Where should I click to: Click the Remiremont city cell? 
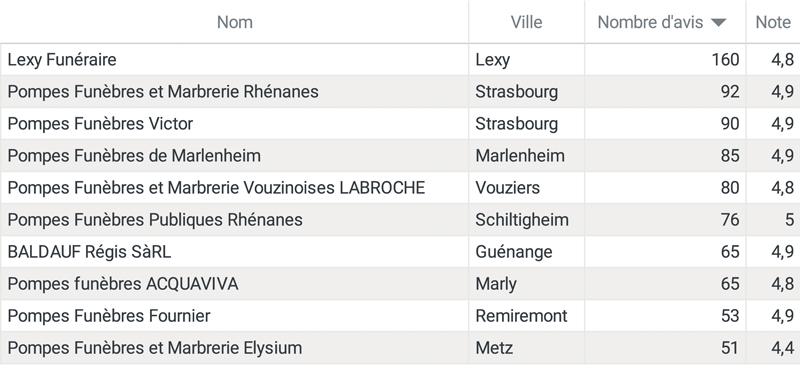click(x=527, y=316)
